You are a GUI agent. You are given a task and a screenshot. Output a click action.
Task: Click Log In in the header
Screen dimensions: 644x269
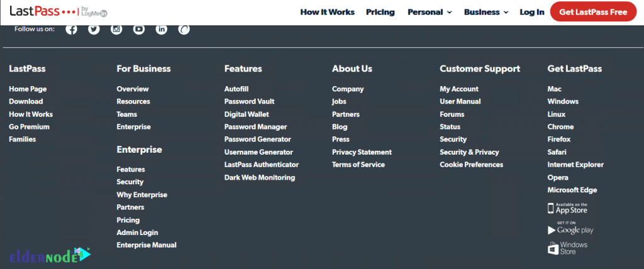click(x=532, y=13)
